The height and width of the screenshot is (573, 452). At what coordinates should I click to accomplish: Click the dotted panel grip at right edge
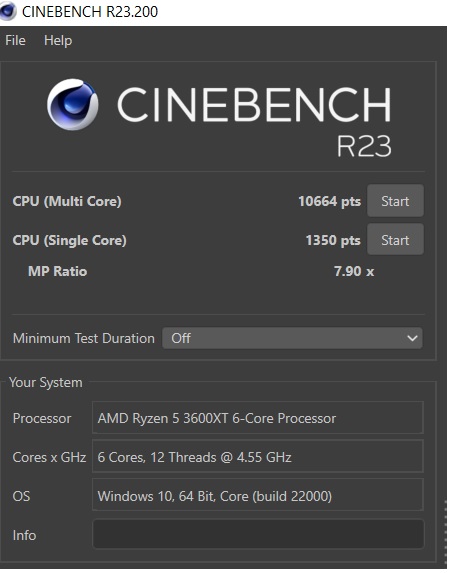(446, 532)
